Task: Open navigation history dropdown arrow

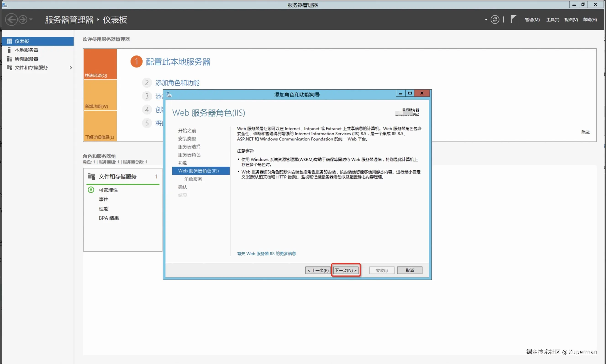Action: point(31,20)
